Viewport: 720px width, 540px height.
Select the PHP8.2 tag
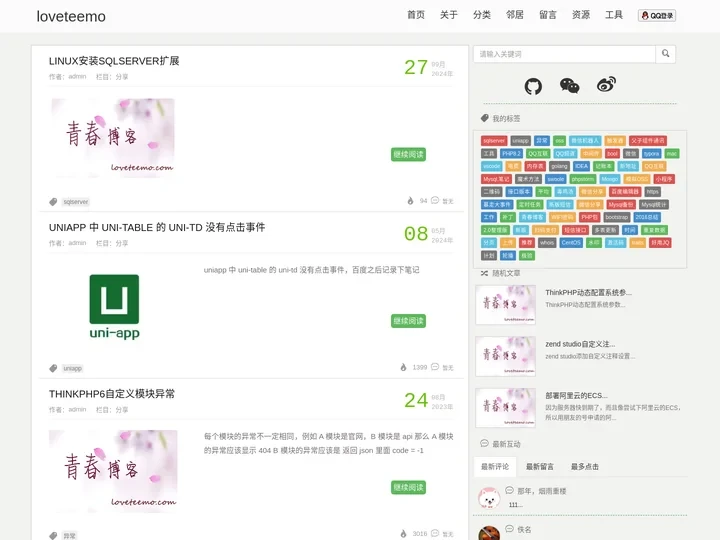coord(511,153)
